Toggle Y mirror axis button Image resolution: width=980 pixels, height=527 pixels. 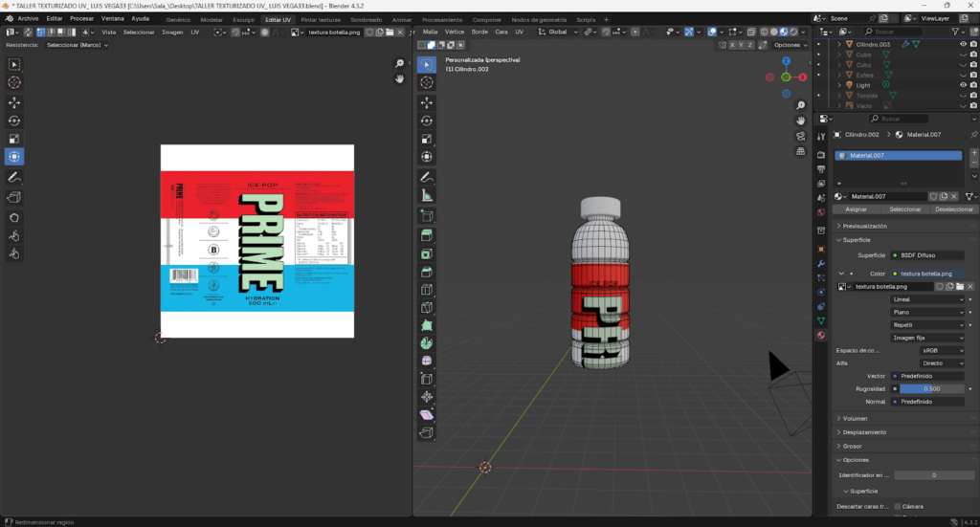[x=742, y=45]
